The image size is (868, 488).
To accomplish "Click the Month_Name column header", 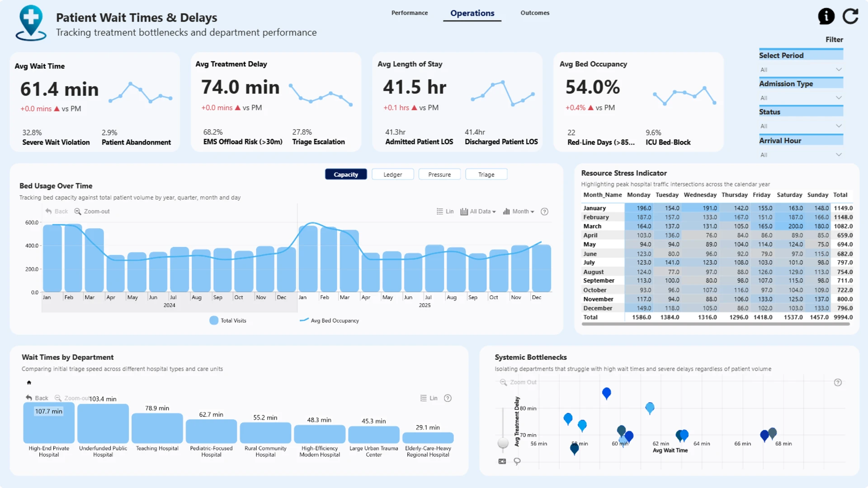I will [603, 195].
